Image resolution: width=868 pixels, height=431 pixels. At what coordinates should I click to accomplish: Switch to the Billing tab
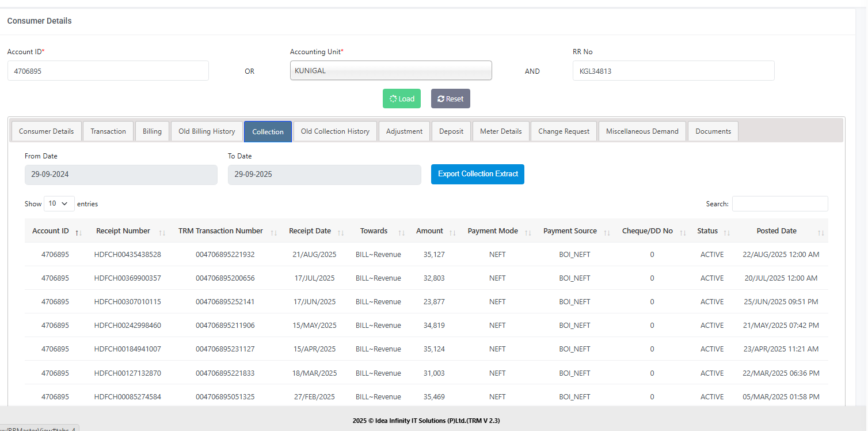[152, 131]
